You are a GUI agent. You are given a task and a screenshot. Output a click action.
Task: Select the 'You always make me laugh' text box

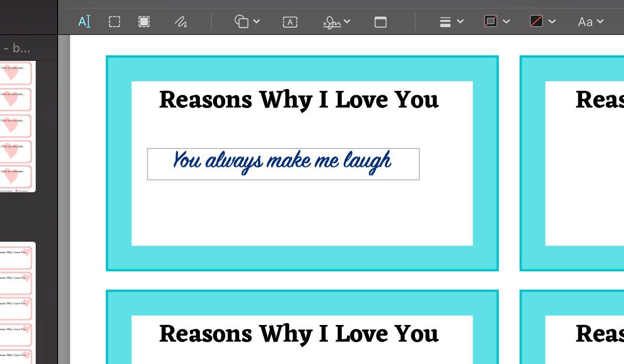point(283,164)
